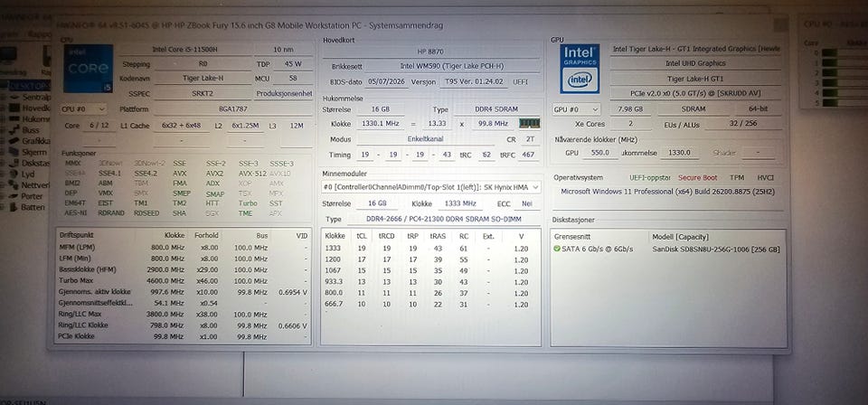
Task: Click the 7.98 GB GPU memory value
Action: point(630,109)
